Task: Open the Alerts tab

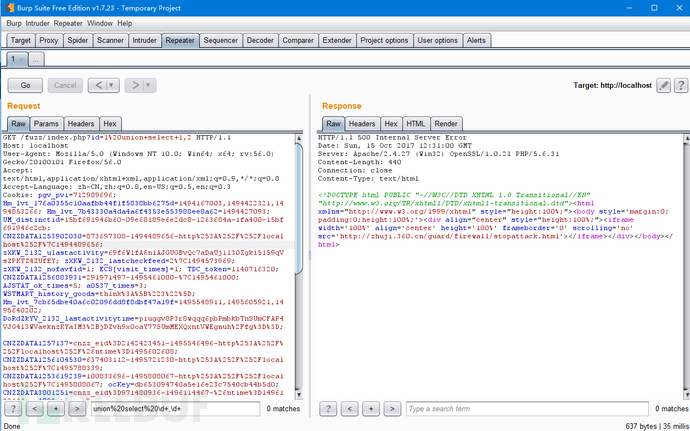Action: point(477,41)
